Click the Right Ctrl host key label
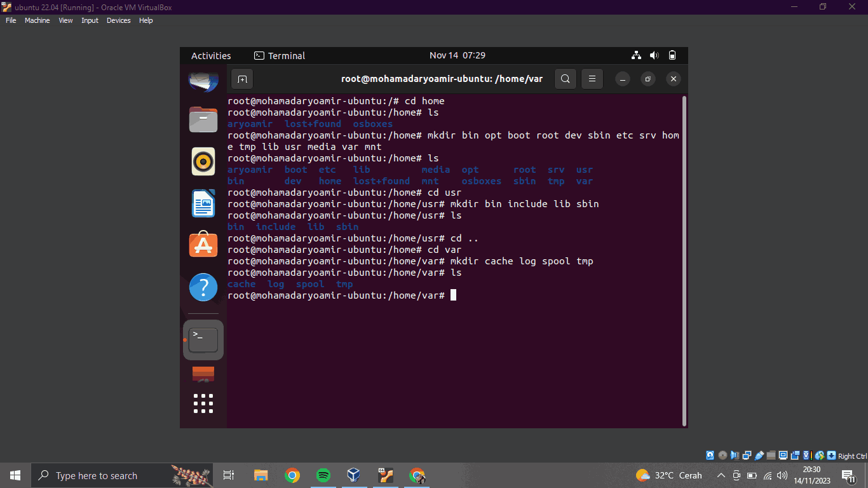The image size is (868, 488). pyautogui.click(x=853, y=456)
